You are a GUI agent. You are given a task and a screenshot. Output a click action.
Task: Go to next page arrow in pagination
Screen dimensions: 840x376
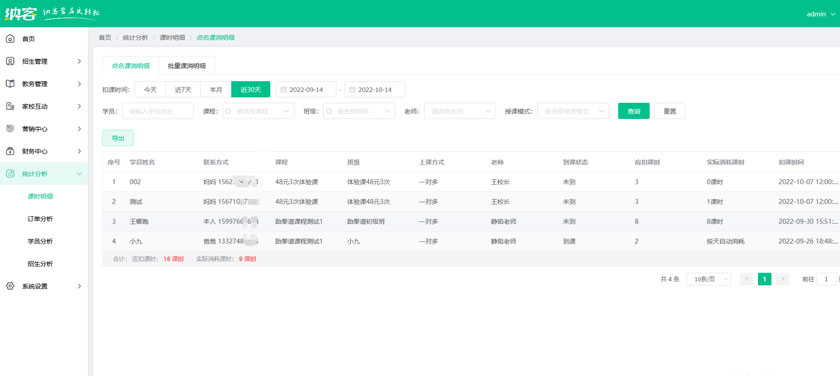(x=783, y=279)
